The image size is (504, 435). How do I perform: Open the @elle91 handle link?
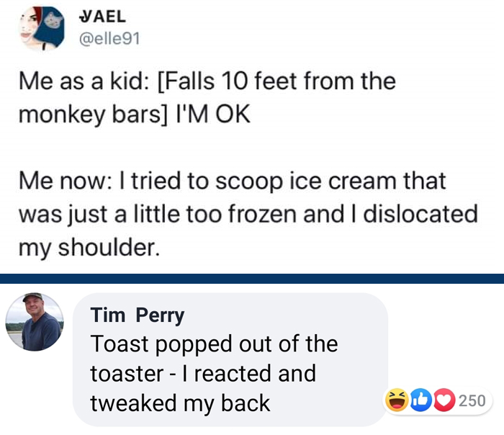tap(109, 39)
